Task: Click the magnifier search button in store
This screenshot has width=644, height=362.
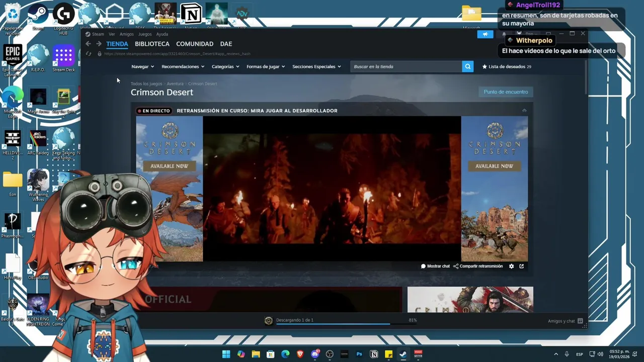Action: pos(468,66)
